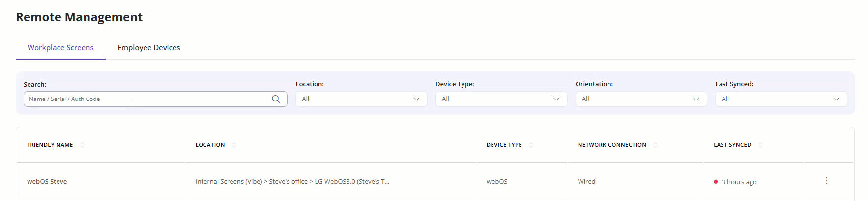Image resolution: width=868 pixels, height=201 pixels.
Task: Open the Orientation filter dropdown
Action: pyautogui.click(x=641, y=99)
